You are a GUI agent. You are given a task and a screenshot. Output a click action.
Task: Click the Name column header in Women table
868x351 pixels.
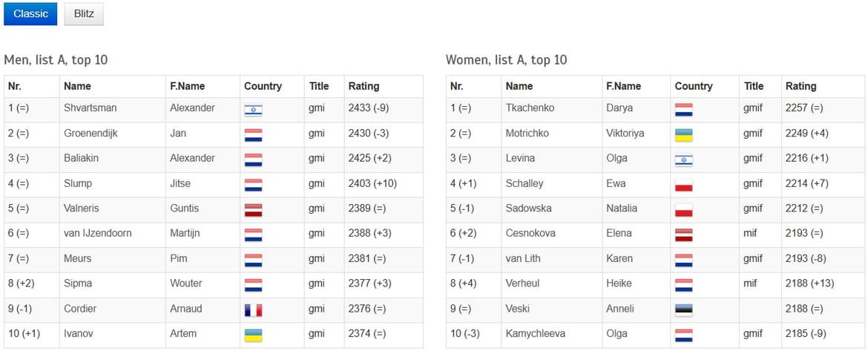[x=519, y=86]
